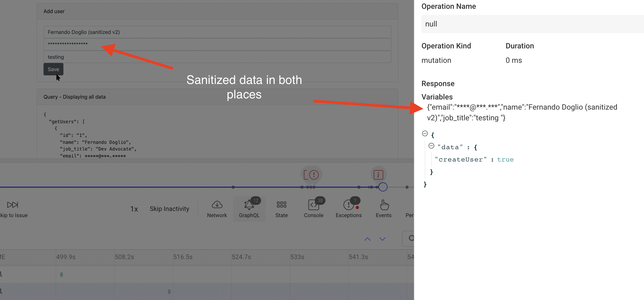Click the createUser true value in the response

pyautogui.click(x=505, y=159)
